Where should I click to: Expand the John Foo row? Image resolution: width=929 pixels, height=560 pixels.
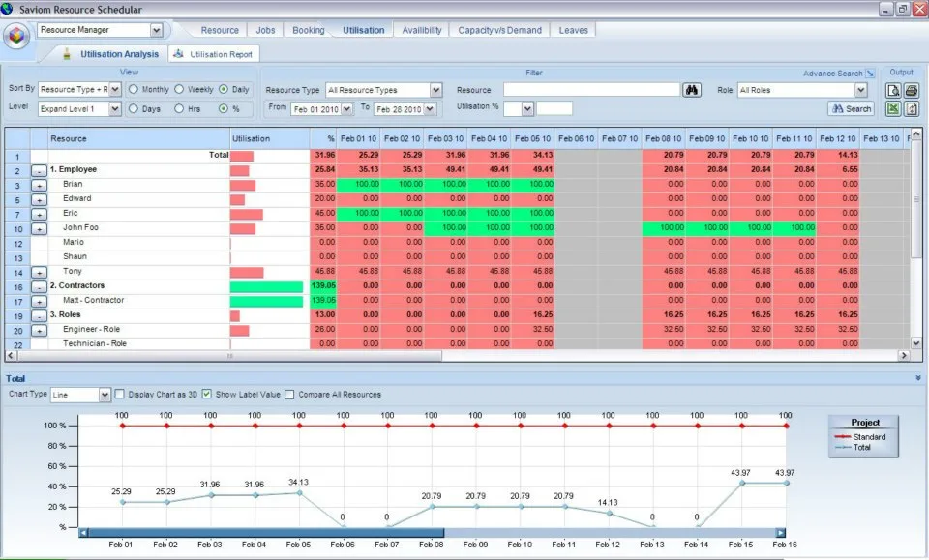(39, 229)
